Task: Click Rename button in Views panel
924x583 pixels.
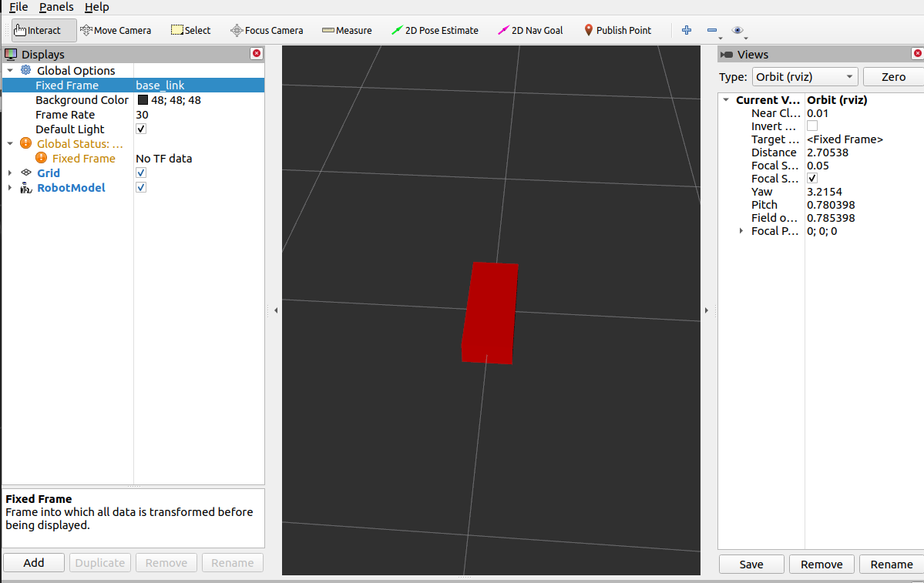Action: pos(892,565)
